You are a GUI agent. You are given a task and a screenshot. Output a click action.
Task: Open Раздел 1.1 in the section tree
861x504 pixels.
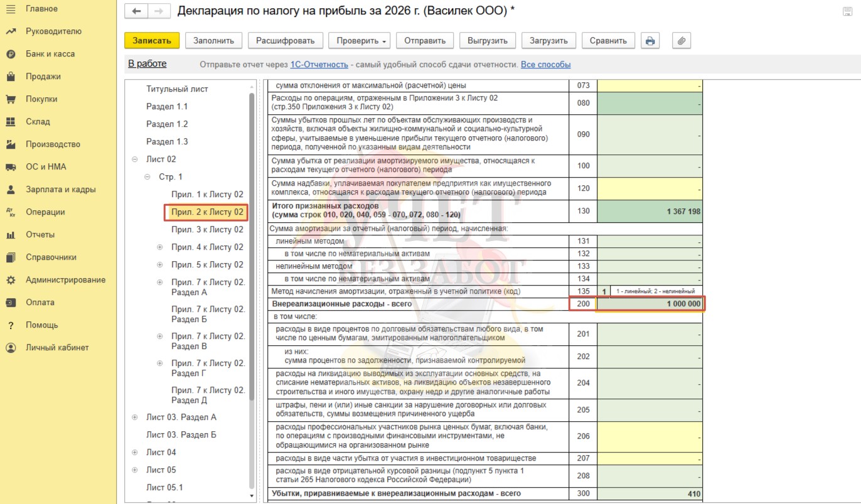tap(167, 107)
